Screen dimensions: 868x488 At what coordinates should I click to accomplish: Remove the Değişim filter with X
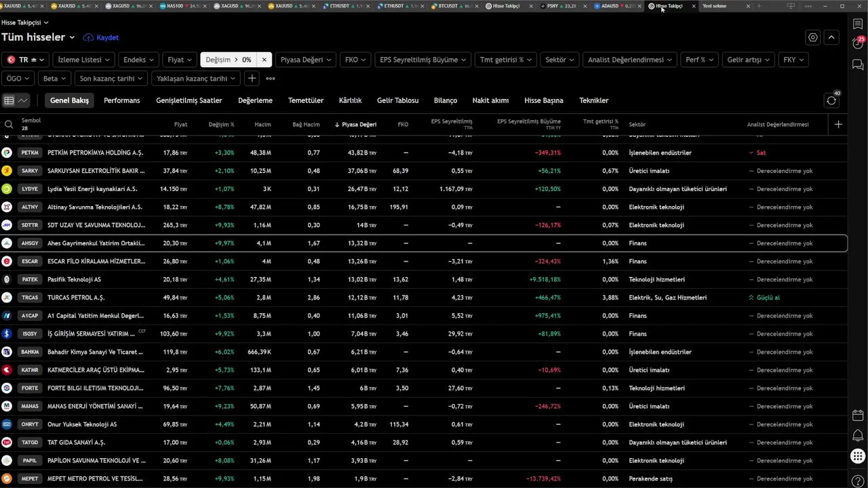[264, 60]
